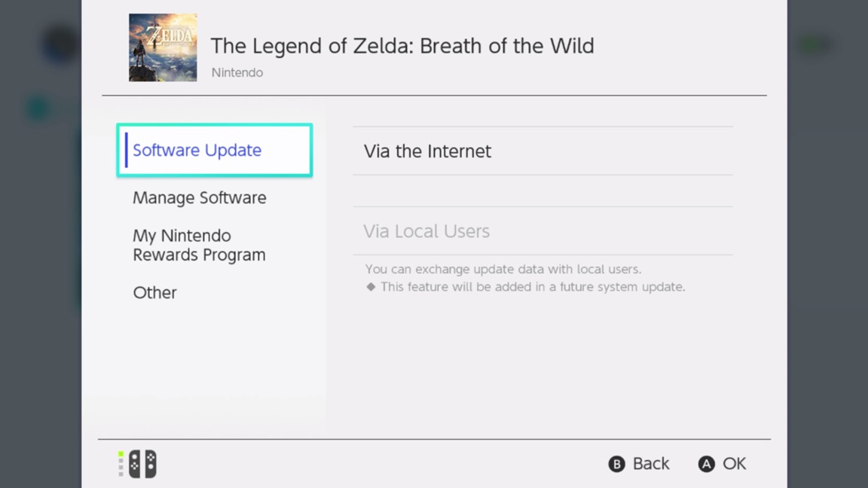868x488 pixels.
Task: Select the Other menu entry
Action: click(155, 293)
